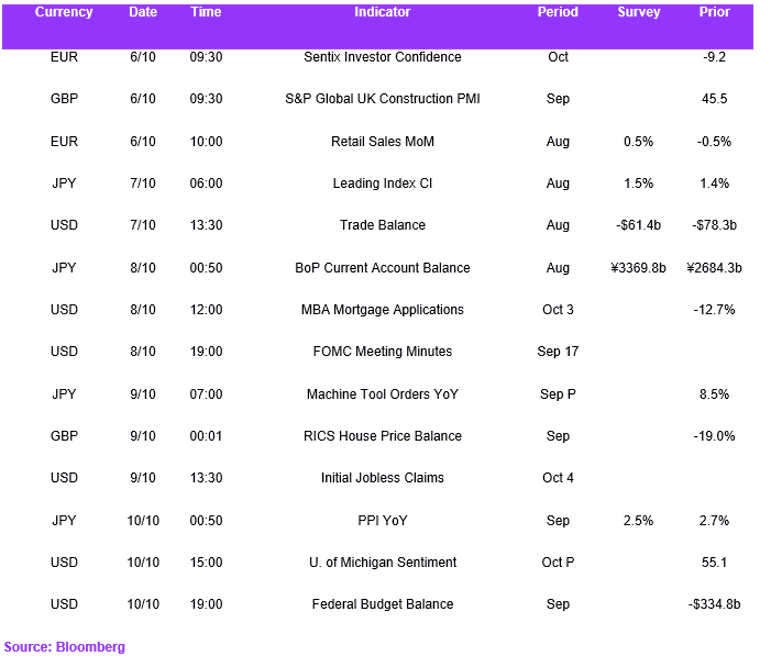
Task: Click FOMC Meeting Minutes entry
Action: 382,351
